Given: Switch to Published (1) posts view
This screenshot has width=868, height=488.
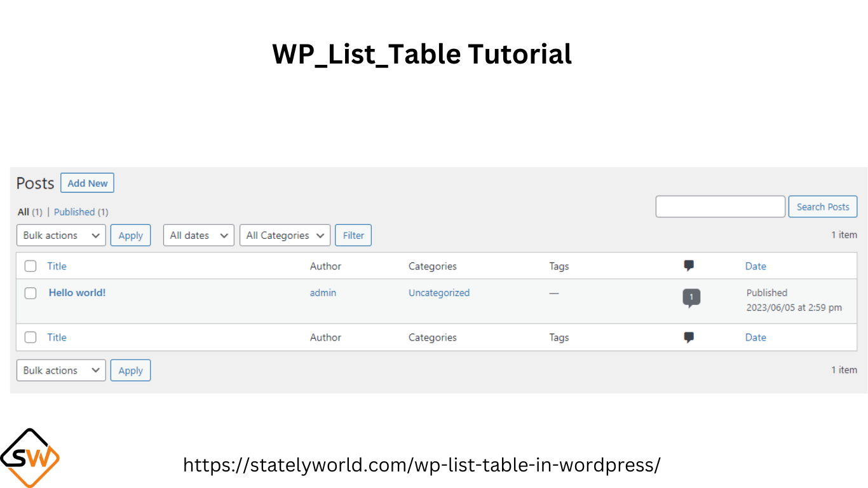Looking at the screenshot, I should tap(81, 212).
